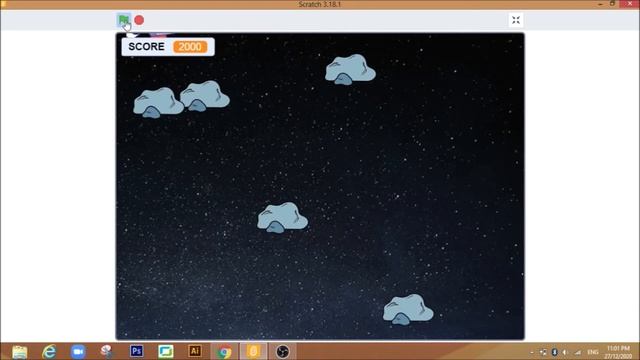Stop the project with the red stop button
The image size is (640, 360).
(139, 20)
